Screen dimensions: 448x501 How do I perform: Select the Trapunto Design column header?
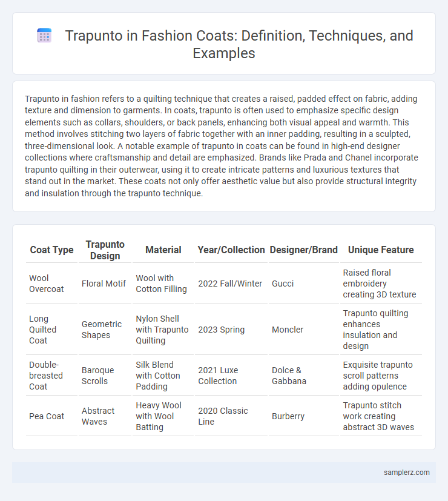click(105, 250)
